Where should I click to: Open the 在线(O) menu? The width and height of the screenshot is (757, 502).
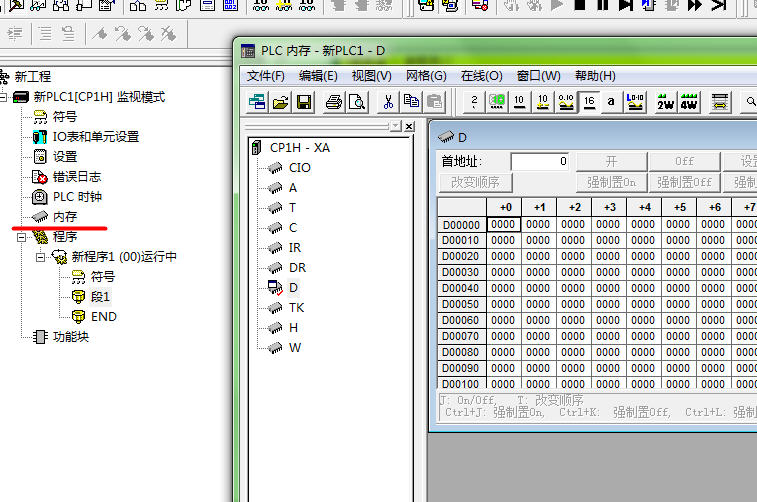pos(480,75)
